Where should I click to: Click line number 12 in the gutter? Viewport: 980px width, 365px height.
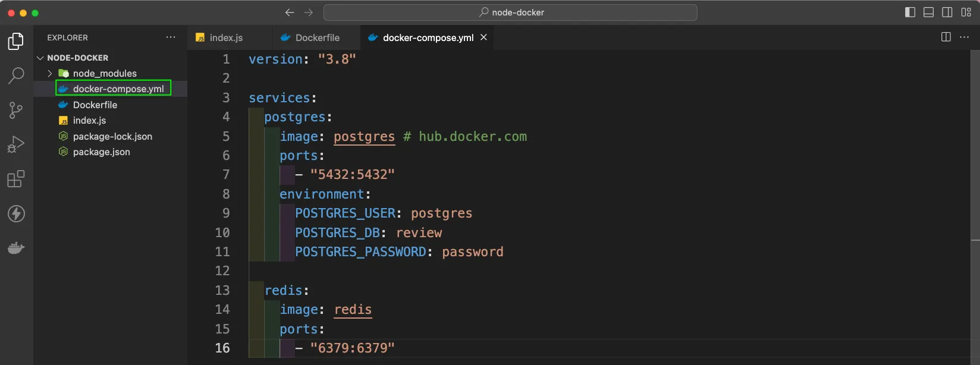click(x=222, y=271)
